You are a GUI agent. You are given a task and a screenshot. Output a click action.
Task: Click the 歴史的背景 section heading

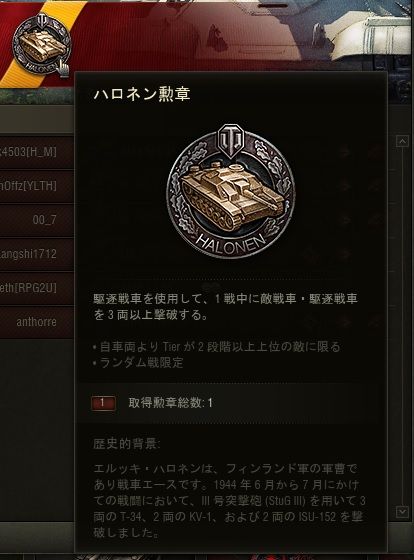(127, 445)
